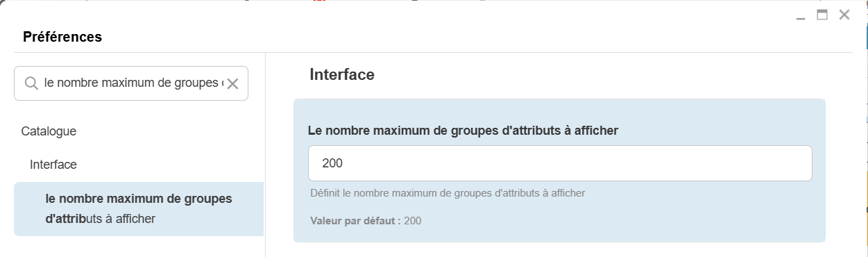Click the 'Définit le nombre maximum' description text
Image resolution: width=868 pixels, height=257 pixels.
coord(448,192)
